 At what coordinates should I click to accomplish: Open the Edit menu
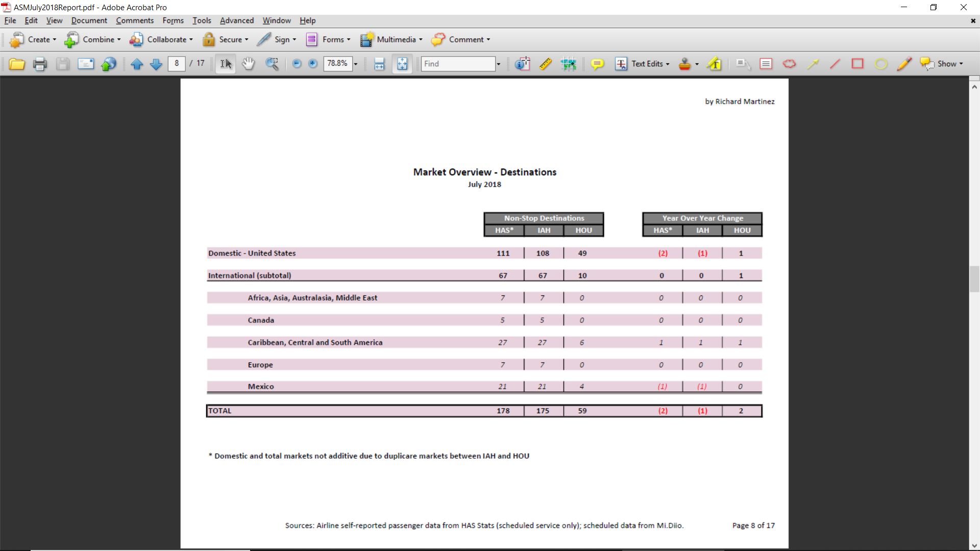[x=31, y=20]
